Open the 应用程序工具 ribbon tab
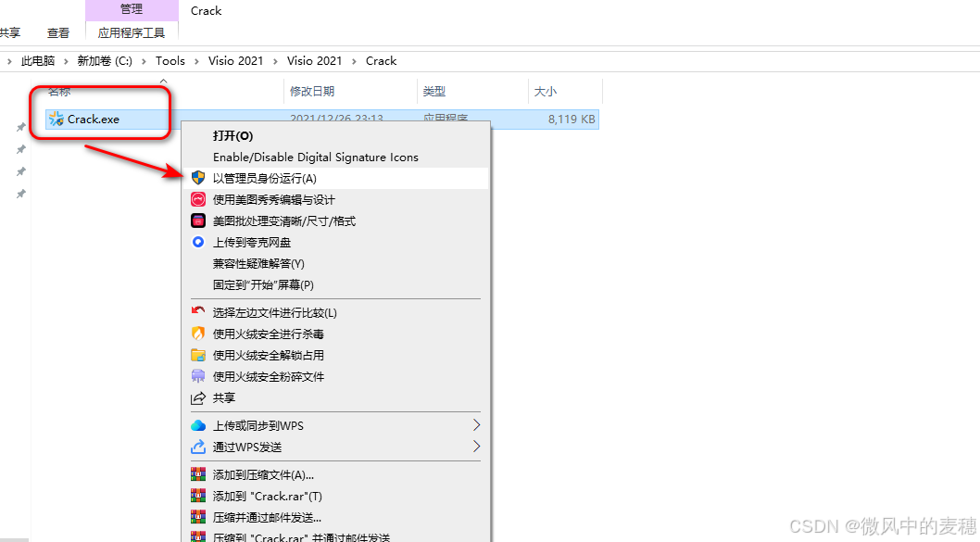Screen dimensions: 980x542 pos(132,33)
